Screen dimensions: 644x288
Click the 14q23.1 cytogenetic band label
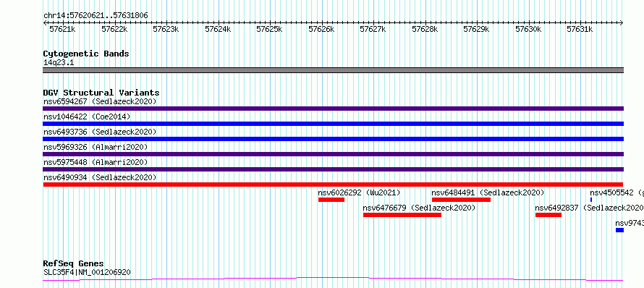(x=59, y=63)
